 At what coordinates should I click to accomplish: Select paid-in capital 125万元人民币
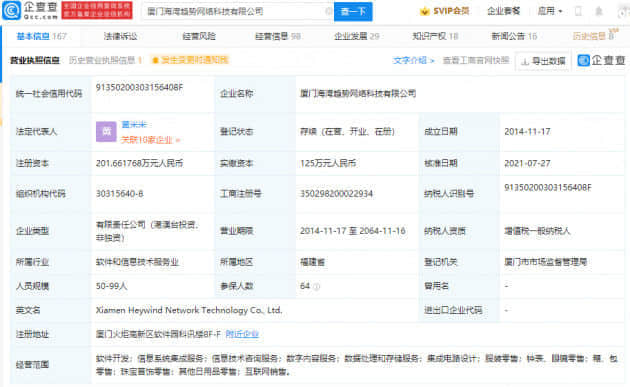coord(328,163)
